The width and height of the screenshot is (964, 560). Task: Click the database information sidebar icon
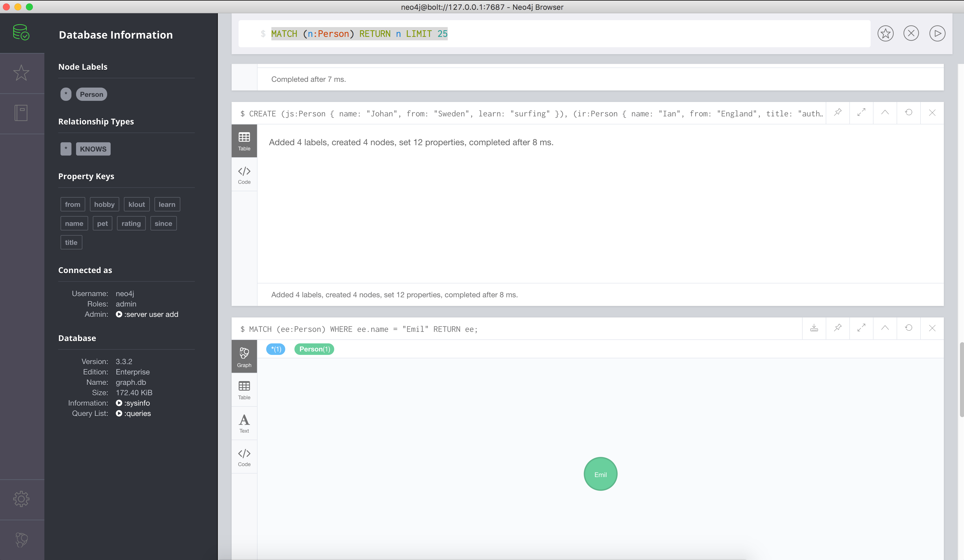(x=21, y=33)
